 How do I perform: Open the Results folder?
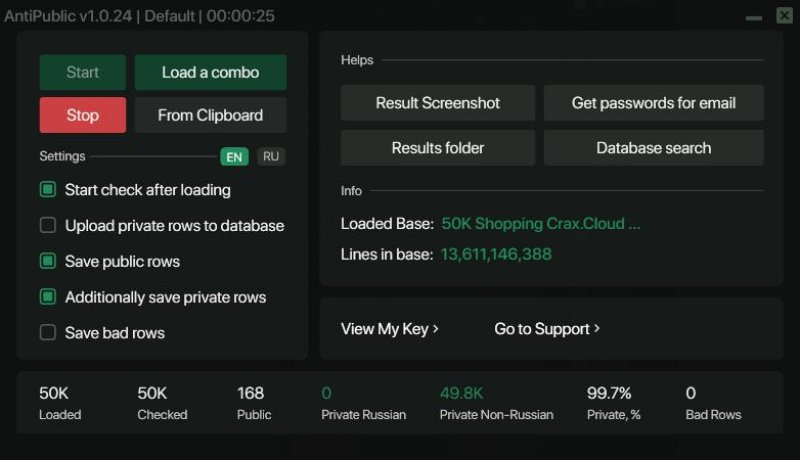pyautogui.click(x=438, y=148)
